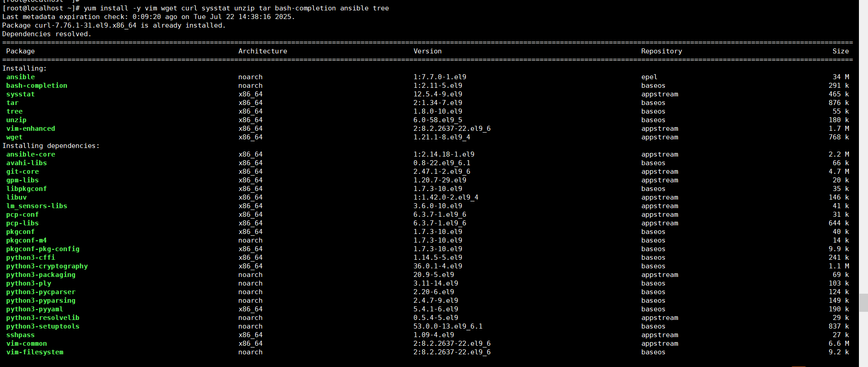This screenshot has height=367, width=868.
Task: Click the '6.6 M' size of vim-common
Action: (x=839, y=343)
